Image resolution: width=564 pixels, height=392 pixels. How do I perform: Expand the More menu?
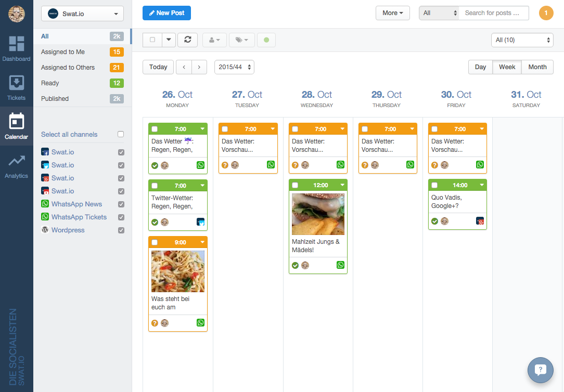click(x=393, y=13)
